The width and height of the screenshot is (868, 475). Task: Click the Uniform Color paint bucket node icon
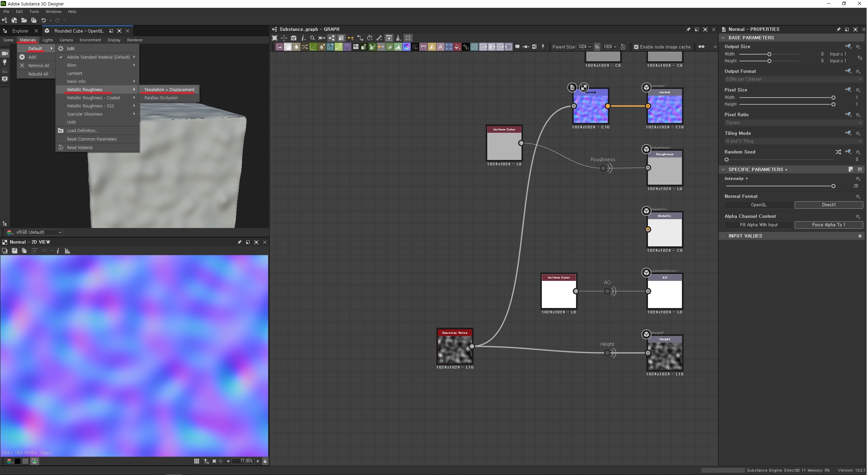(457, 47)
